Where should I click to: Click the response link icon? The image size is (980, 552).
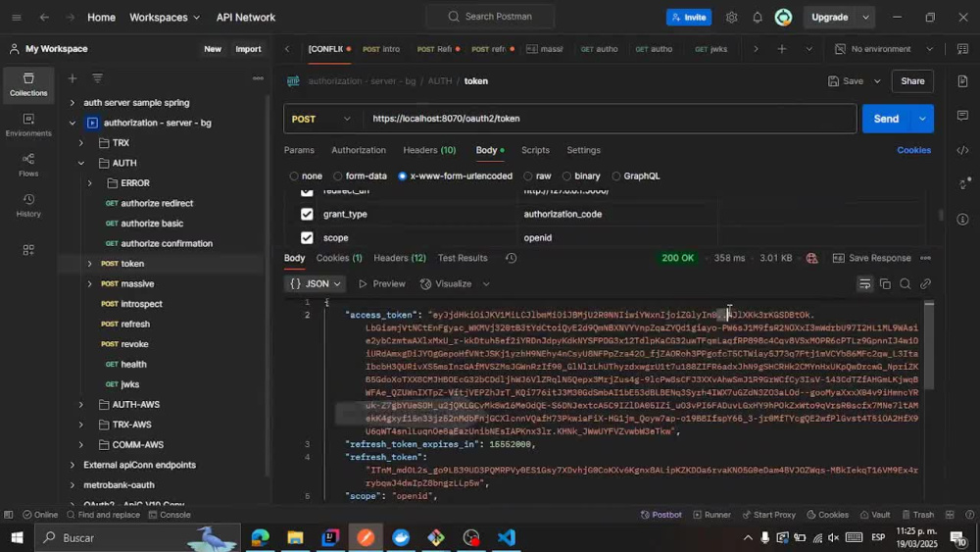[x=926, y=283]
